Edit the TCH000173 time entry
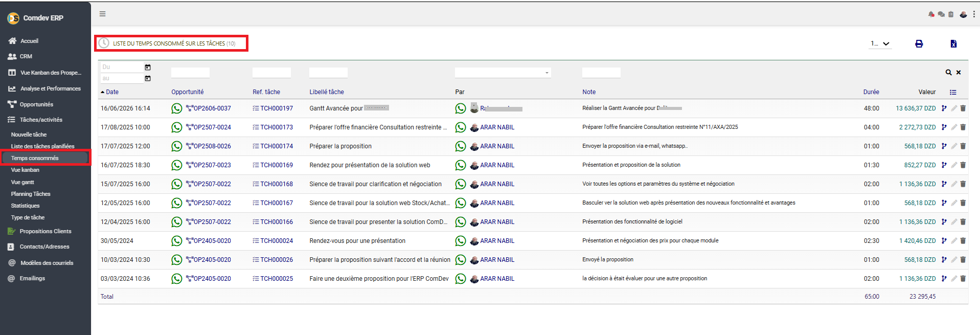980x335 pixels. 954,127
